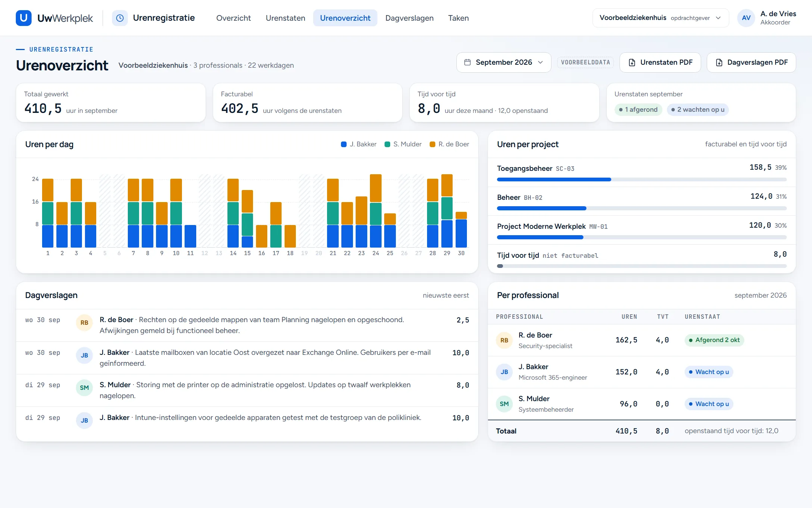Click the chevron beside opdrachtgever
Image resolution: width=812 pixels, height=508 pixels.
[x=718, y=18]
